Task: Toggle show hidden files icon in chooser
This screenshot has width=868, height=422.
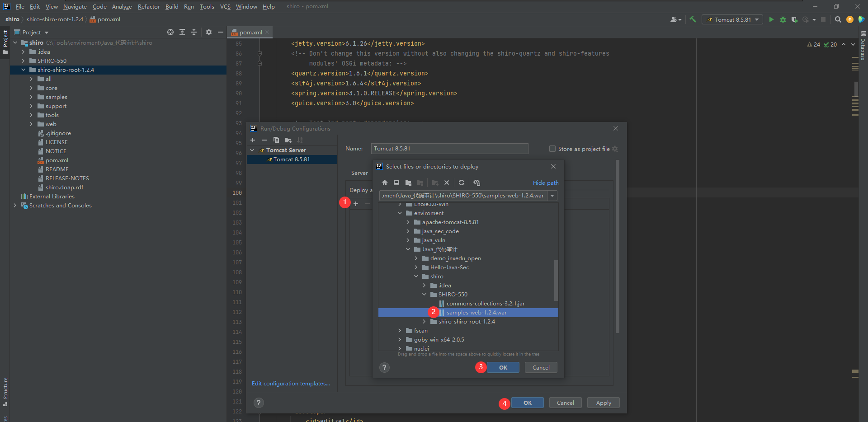Action: (476, 183)
